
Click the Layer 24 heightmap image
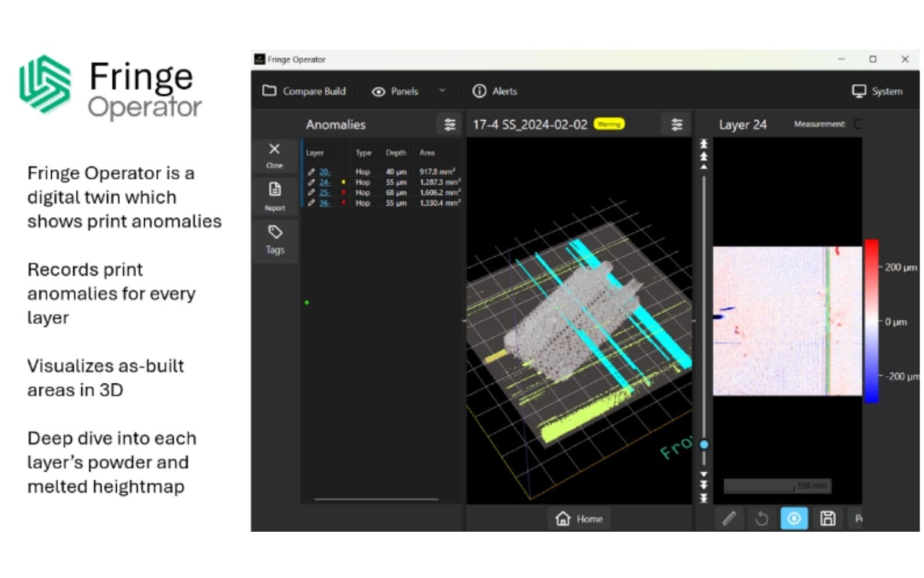788,321
